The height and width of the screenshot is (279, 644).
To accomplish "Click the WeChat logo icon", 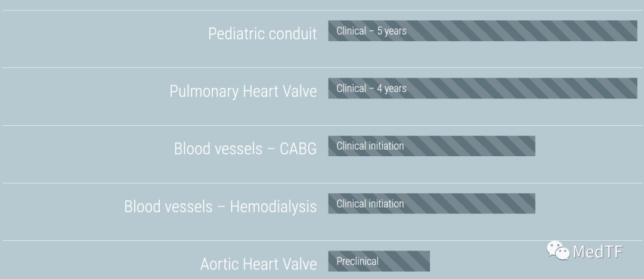I will (x=558, y=250).
